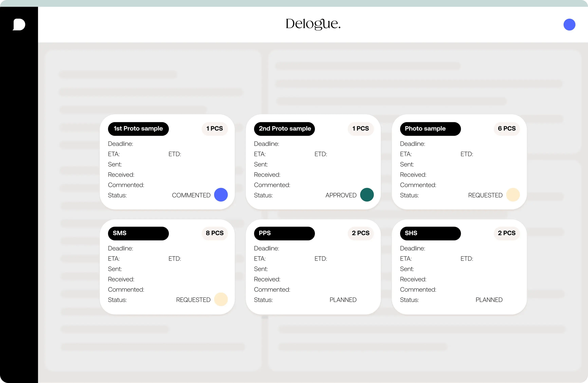Open the blue user avatar circle

click(569, 24)
